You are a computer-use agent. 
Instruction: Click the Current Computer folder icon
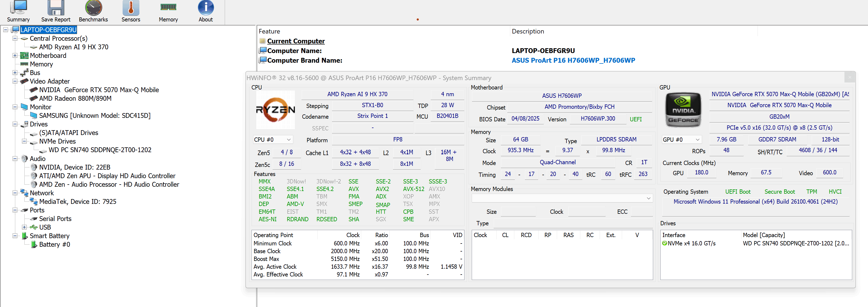pyautogui.click(x=262, y=41)
